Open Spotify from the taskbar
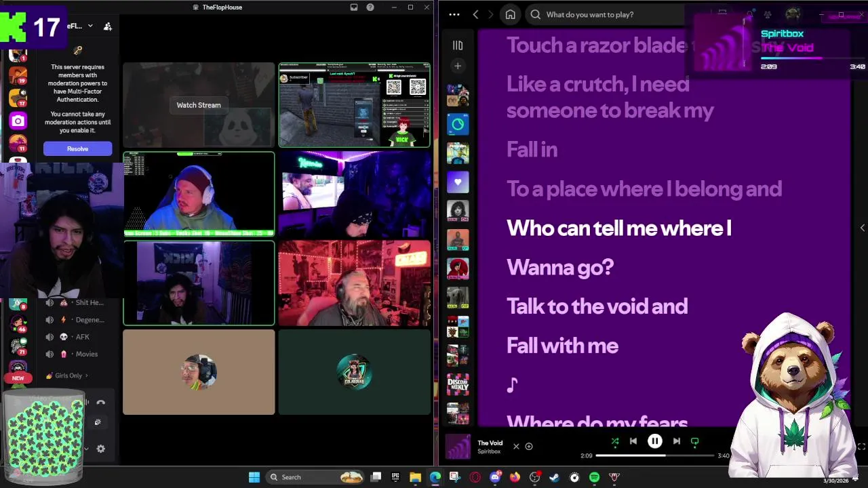Image resolution: width=868 pixels, height=488 pixels. coord(594,477)
